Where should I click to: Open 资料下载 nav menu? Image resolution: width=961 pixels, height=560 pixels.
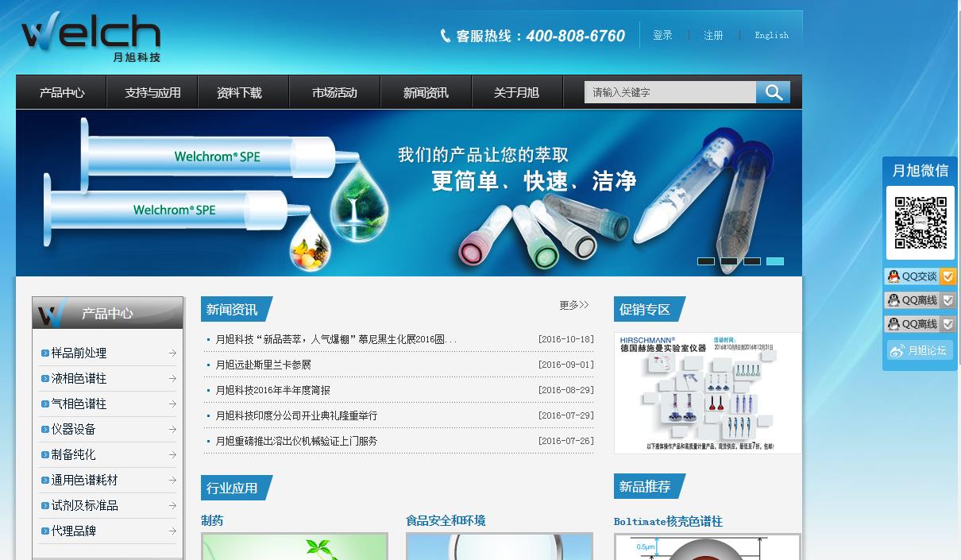239,93
